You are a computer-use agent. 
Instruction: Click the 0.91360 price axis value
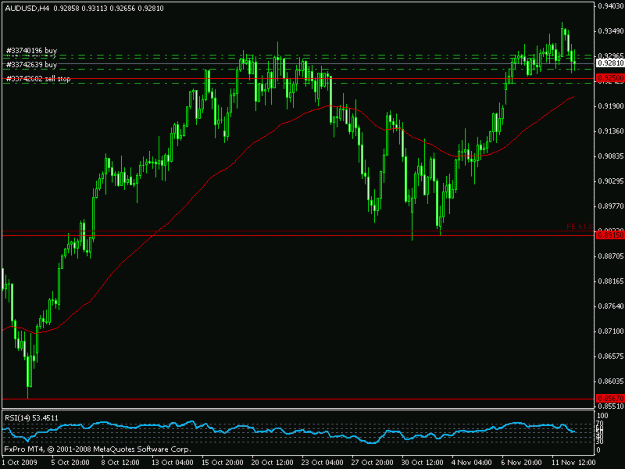pos(611,131)
